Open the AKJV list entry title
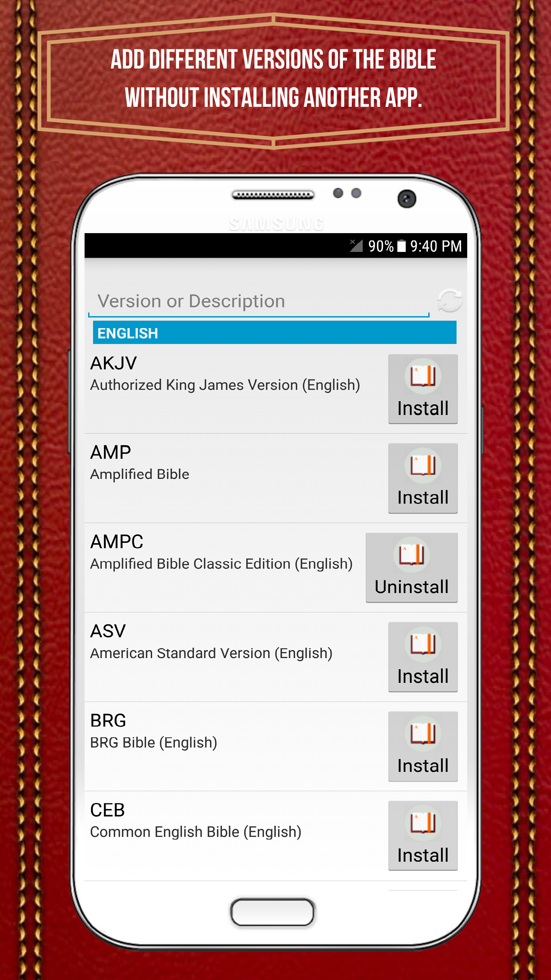This screenshot has height=980, width=551. coord(113,363)
